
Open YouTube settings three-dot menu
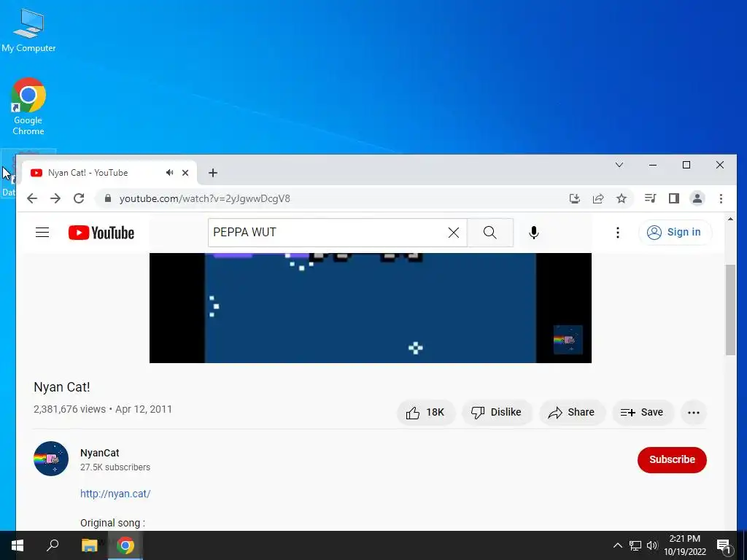click(x=617, y=233)
